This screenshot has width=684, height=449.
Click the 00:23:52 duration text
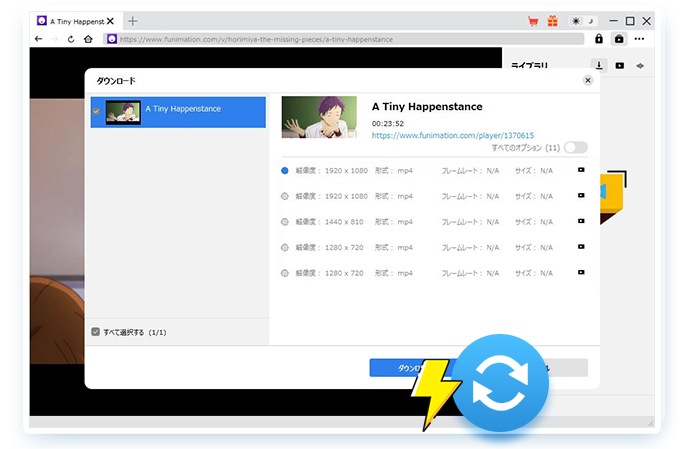click(x=387, y=123)
